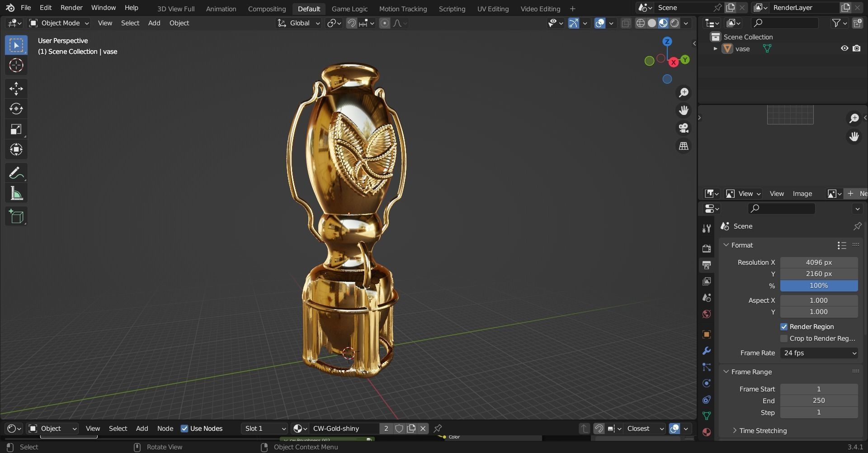Open the Object Mode dropdown
The image size is (868, 453).
[59, 23]
